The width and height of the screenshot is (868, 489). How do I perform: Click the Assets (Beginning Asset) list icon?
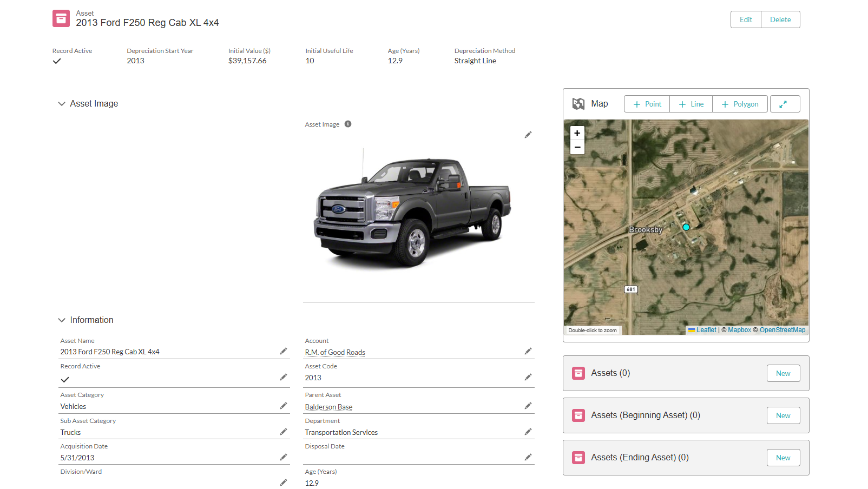[x=578, y=415]
